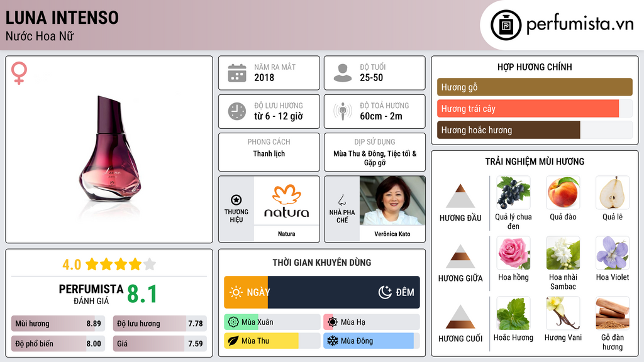Click the 60cm - 2m value
644x362 pixels.
click(x=381, y=116)
